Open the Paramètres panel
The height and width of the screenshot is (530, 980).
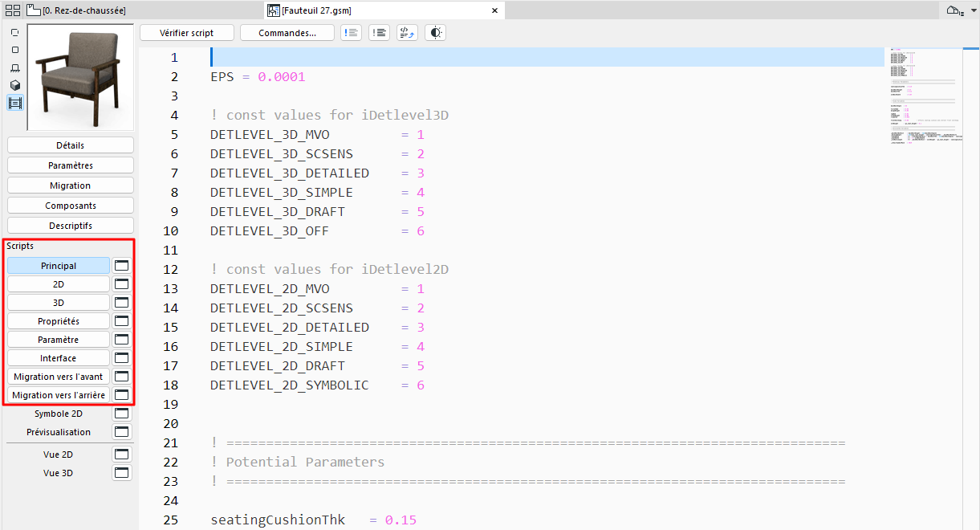click(x=70, y=165)
